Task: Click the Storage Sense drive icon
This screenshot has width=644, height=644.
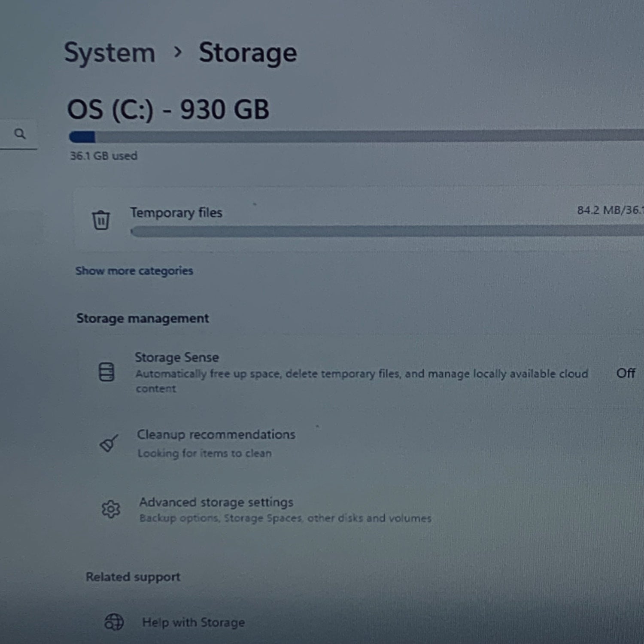Action: (106, 372)
